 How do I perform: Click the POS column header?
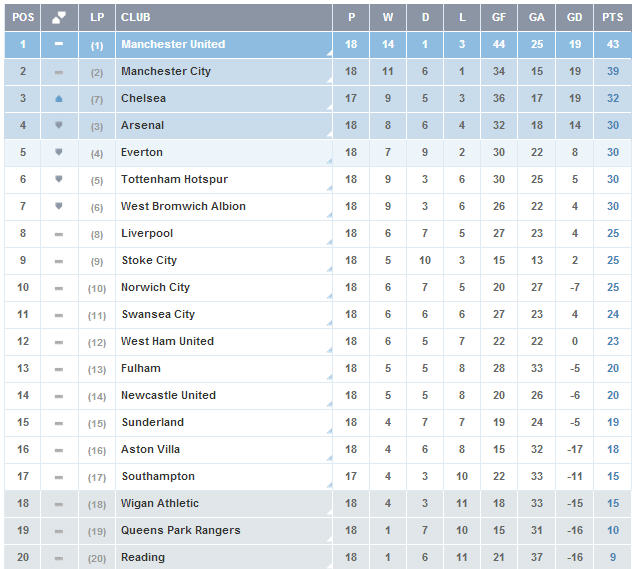point(23,18)
